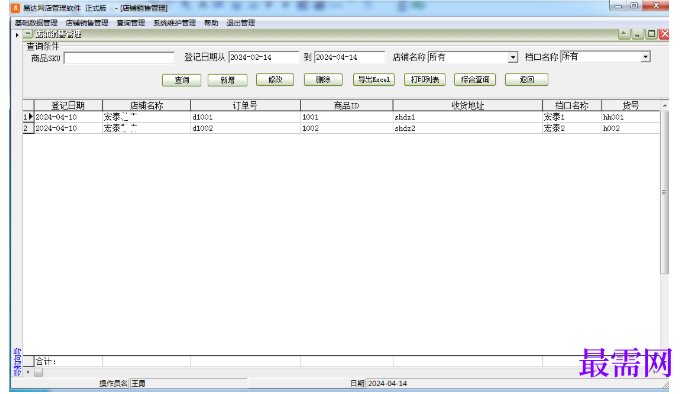This screenshot has height=394, width=691.
Task: Click the arrow marker left of the form title
Action: [x=17, y=34]
